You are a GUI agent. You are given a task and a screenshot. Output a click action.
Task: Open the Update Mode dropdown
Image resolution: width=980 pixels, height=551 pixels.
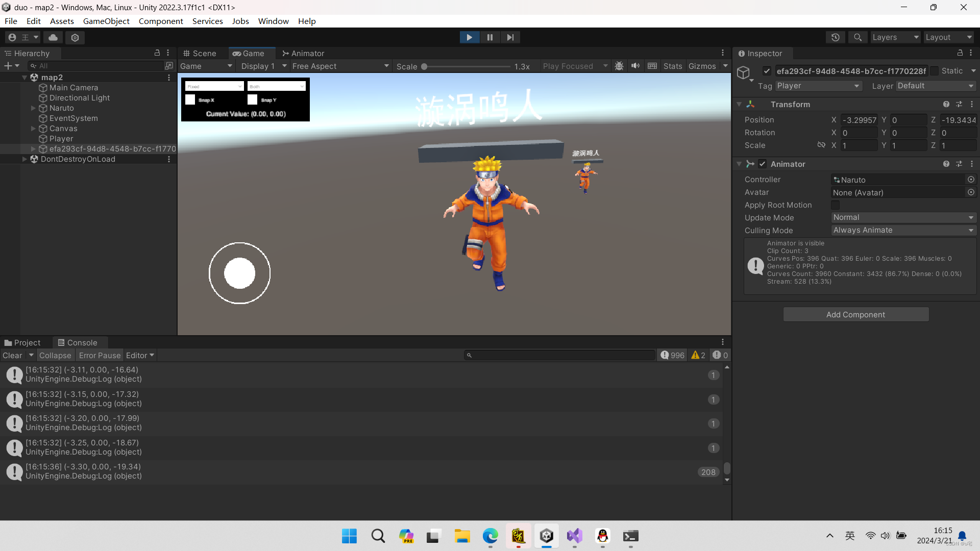click(x=903, y=217)
